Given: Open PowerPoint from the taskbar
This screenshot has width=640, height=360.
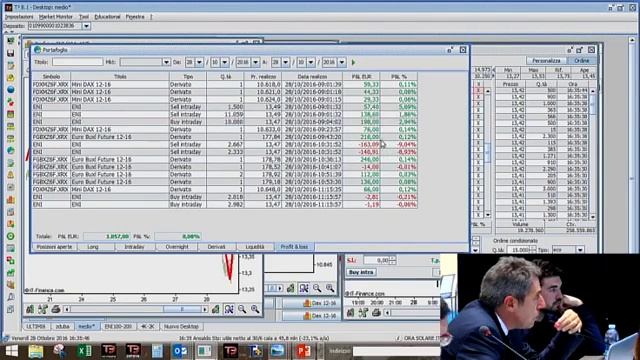Looking at the screenshot, I should point(303,351).
